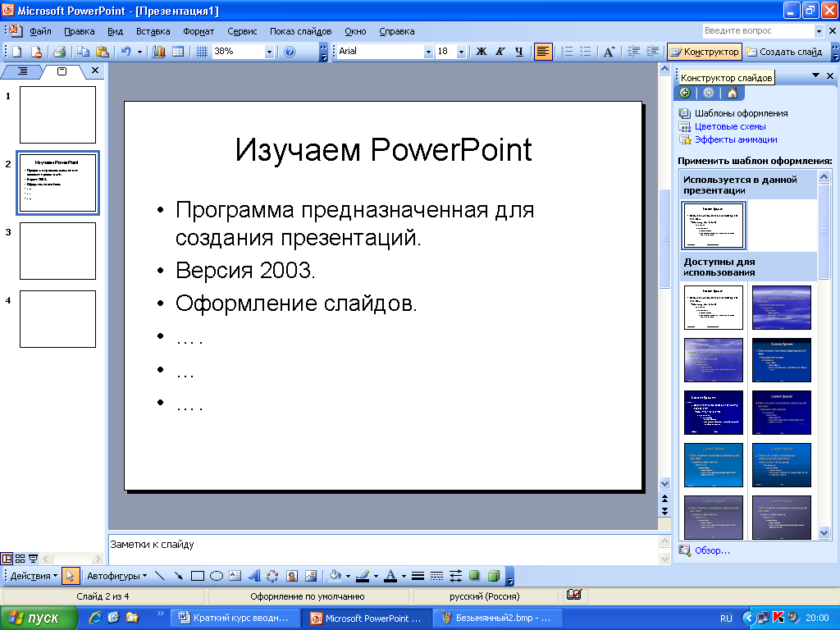
Task: Select the Arrow drawing tool
Action: pyautogui.click(x=178, y=576)
